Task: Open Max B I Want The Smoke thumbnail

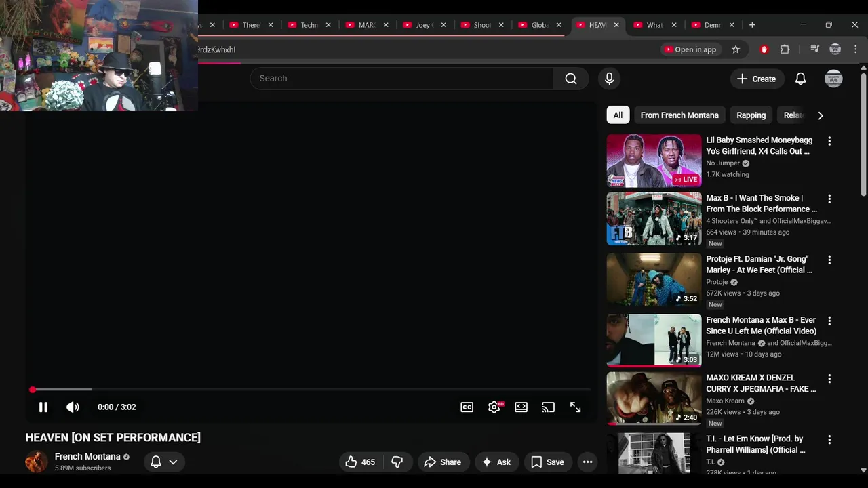Action: (654, 219)
